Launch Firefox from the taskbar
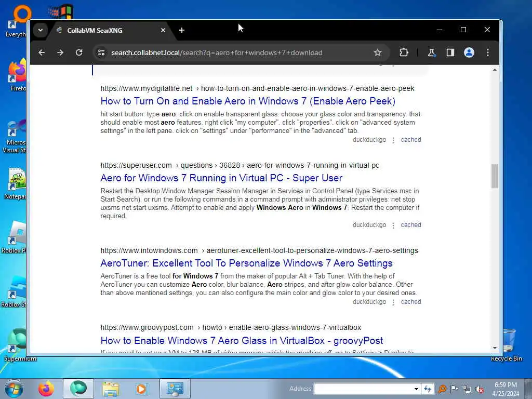The width and height of the screenshot is (532, 399). point(46,389)
